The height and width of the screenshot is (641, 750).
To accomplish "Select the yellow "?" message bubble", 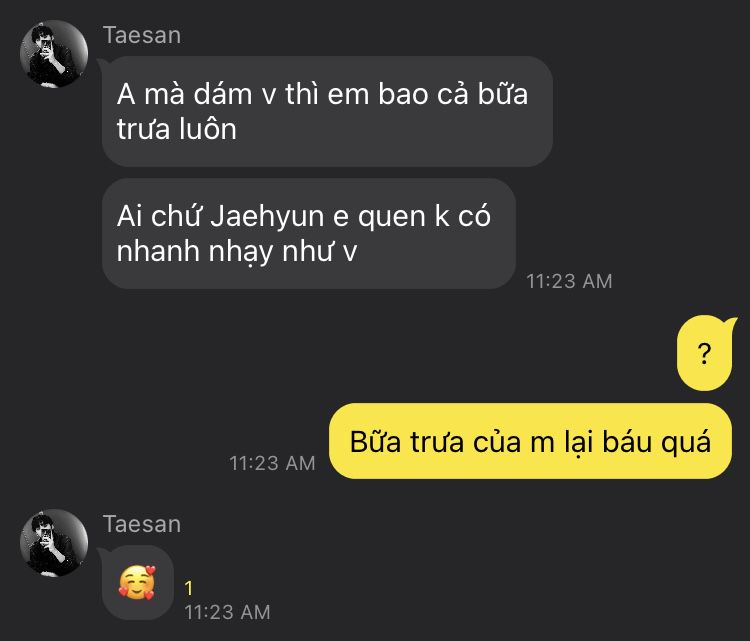I will tap(706, 353).
